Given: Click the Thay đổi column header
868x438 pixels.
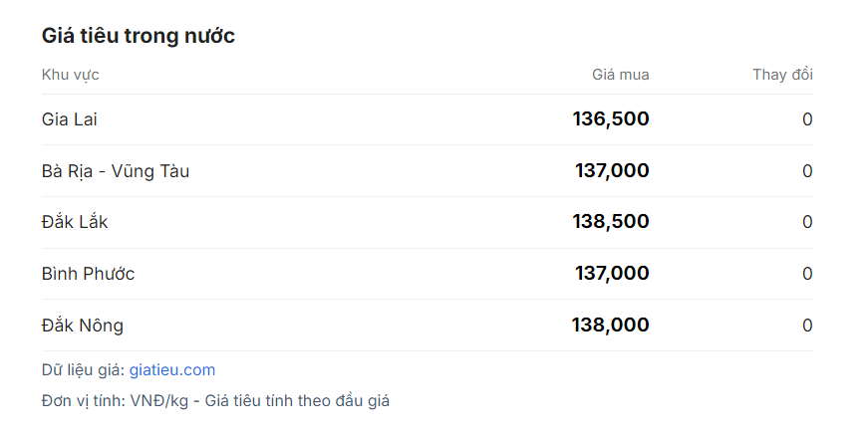Looking at the screenshot, I should pos(782,75).
